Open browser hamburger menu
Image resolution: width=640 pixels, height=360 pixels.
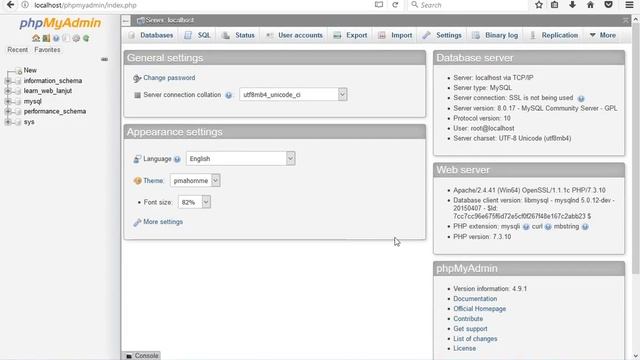pos(629,5)
